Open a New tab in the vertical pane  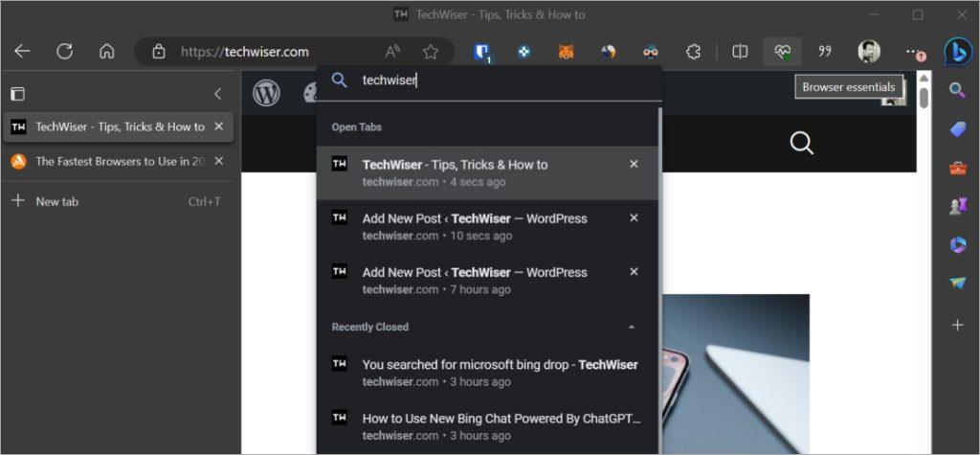119,201
